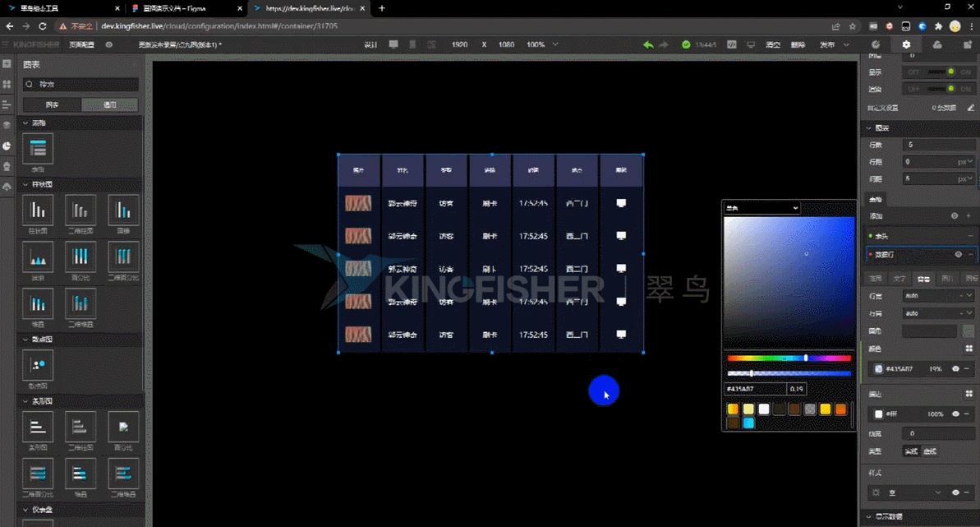
Task: Open a new browser tab
Action: click(x=382, y=8)
